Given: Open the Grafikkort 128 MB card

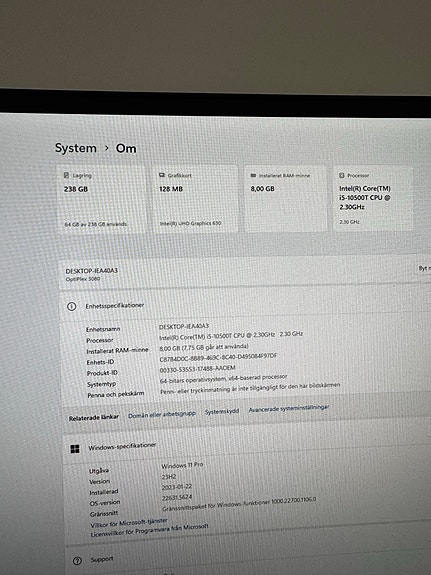Looking at the screenshot, I should [195, 198].
